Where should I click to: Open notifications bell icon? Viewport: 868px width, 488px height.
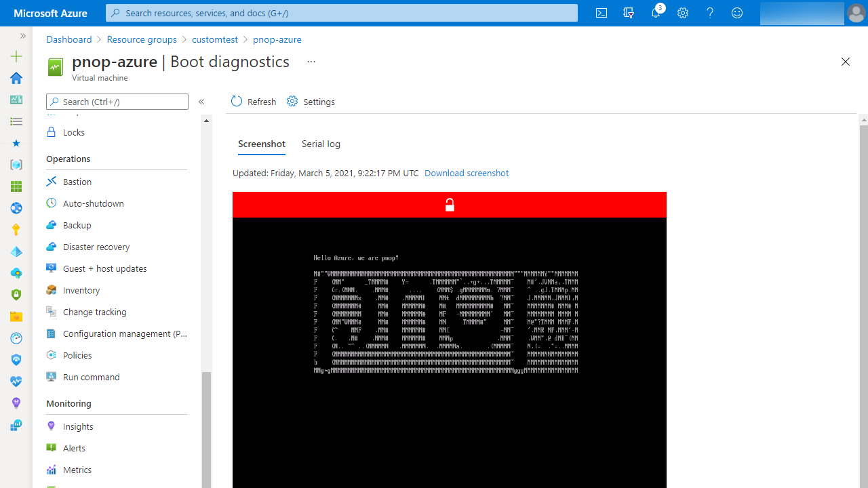tap(656, 13)
